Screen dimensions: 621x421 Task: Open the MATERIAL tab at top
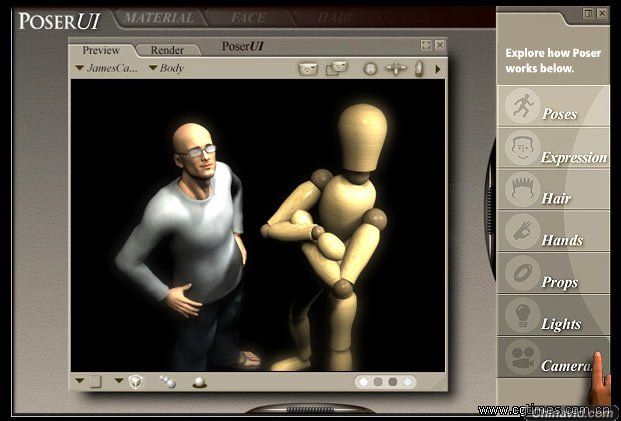[x=159, y=18]
